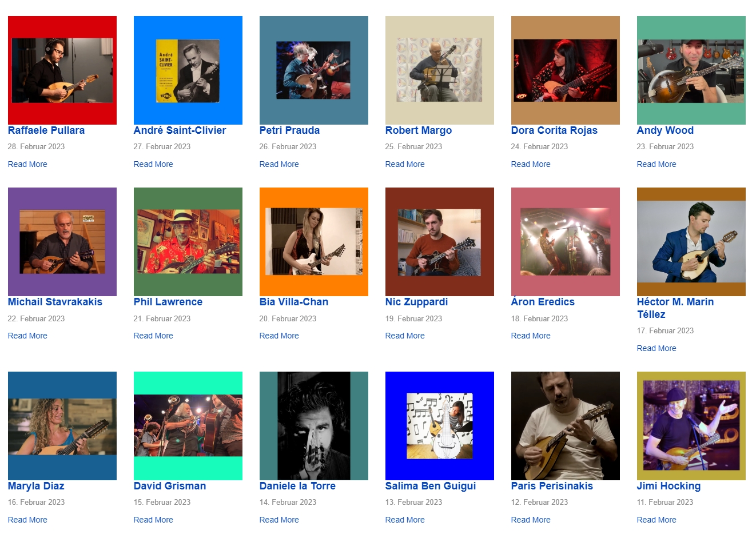Viewport: 756px width, 534px height.
Task: Click the Jimi Hocking title link
Action: [669, 486]
